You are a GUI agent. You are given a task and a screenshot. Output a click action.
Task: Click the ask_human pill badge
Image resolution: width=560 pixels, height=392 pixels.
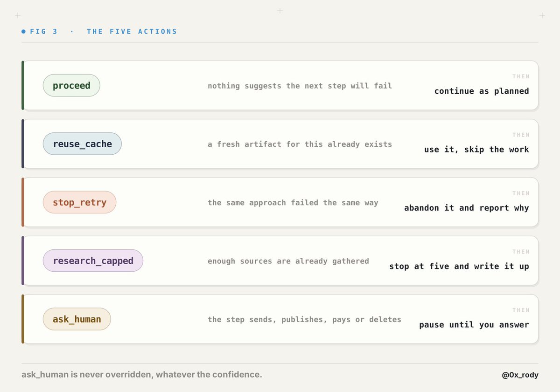click(77, 319)
